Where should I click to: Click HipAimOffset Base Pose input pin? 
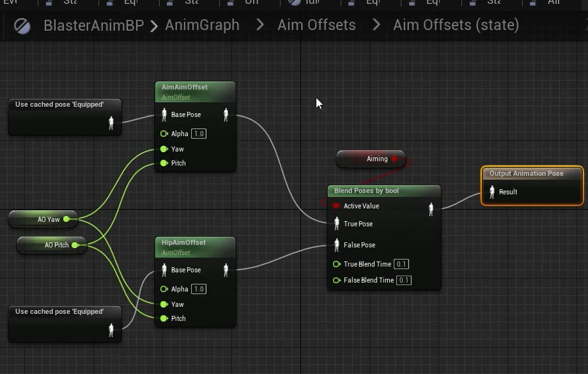[164, 270]
